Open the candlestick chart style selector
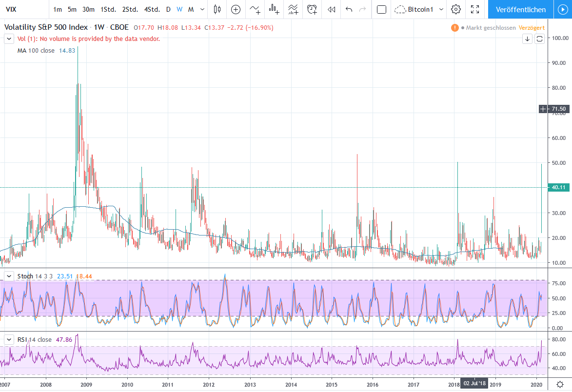Screen dimensions: 572x392 click(x=217, y=9)
